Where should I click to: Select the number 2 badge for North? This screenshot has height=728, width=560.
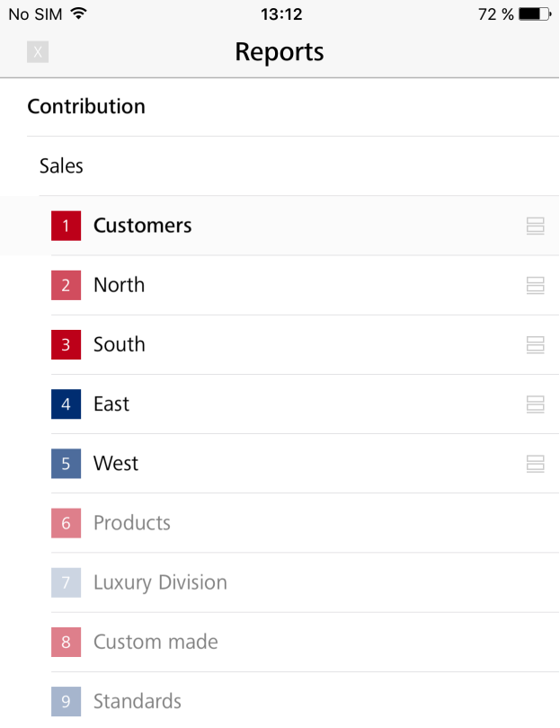tap(66, 285)
